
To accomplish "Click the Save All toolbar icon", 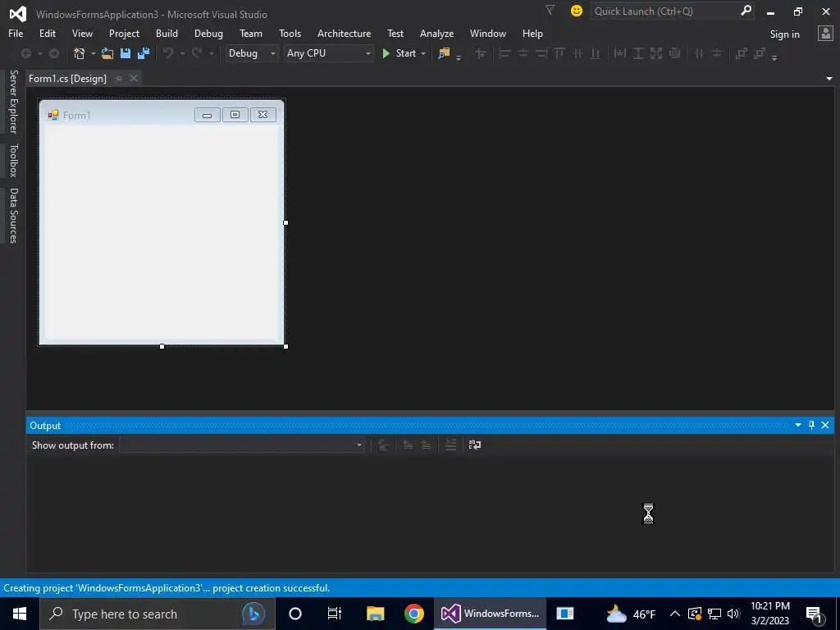I will 144,53.
